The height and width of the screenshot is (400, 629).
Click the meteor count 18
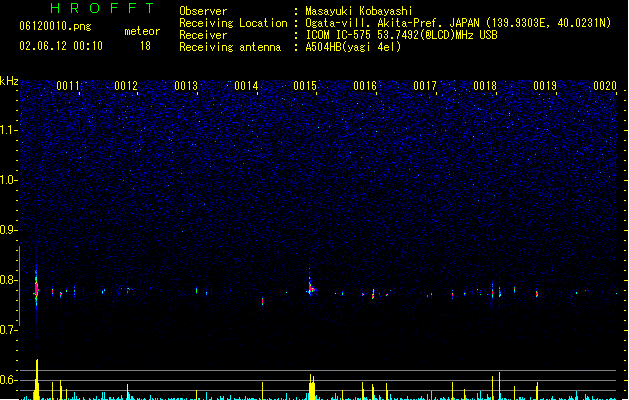(145, 46)
